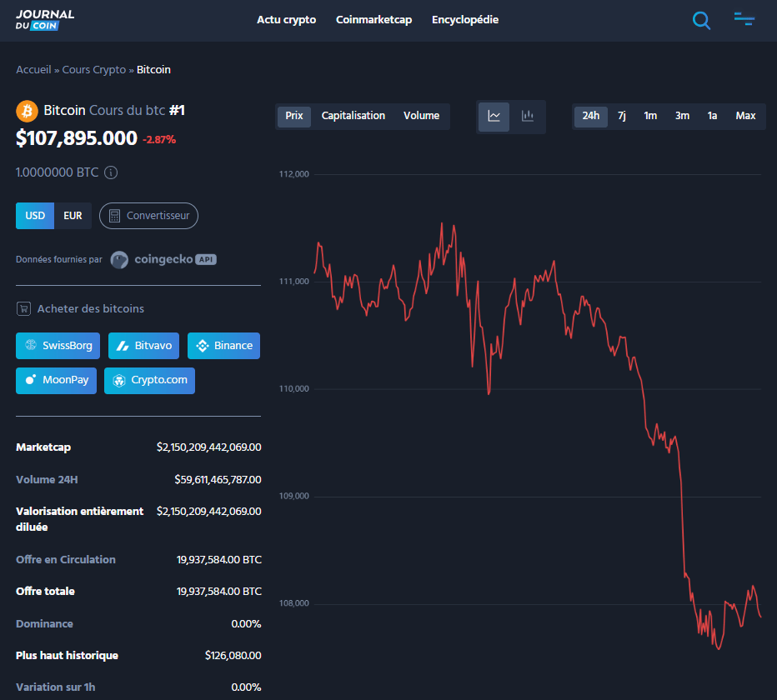Screen dimensions: 777x700
Task: Select the line chart view icon
Action: [x=494, y=117]
